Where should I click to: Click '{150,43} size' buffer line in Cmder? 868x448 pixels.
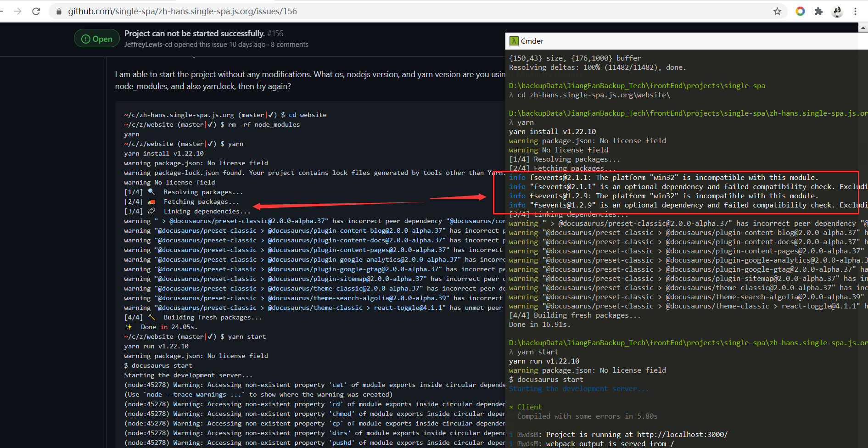tap(575, 58)
